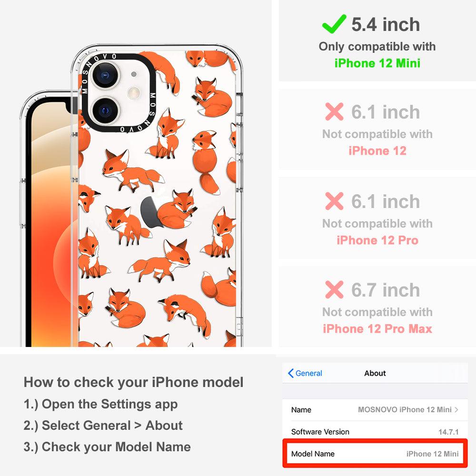Click the iPhone 12 Mini green label

(377, 63)
